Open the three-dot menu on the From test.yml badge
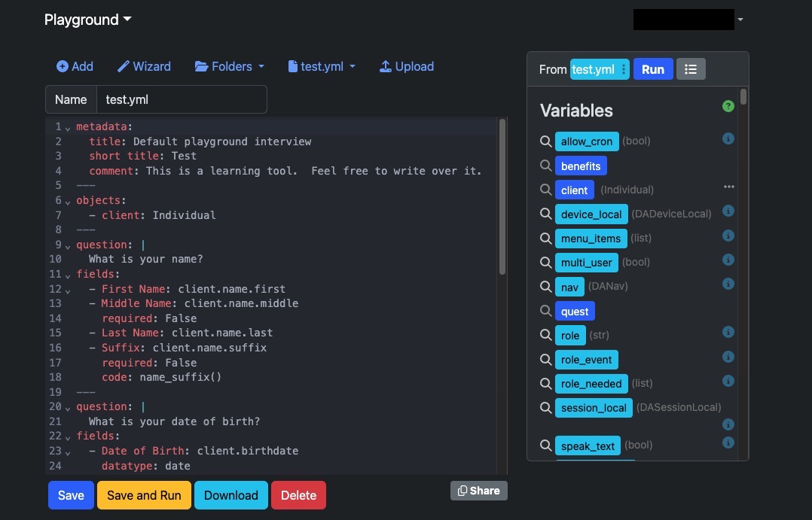Screen dimensions: 812x520 coord(623,68)
